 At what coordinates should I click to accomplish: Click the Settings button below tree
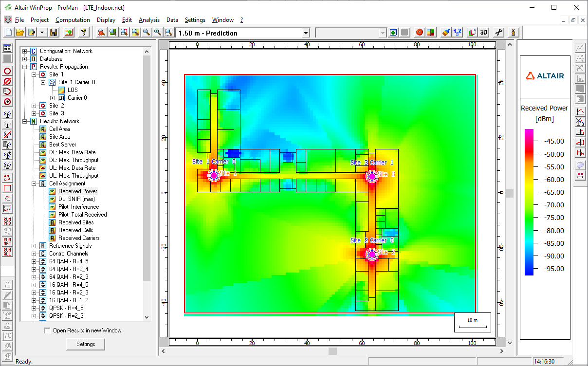86,344
